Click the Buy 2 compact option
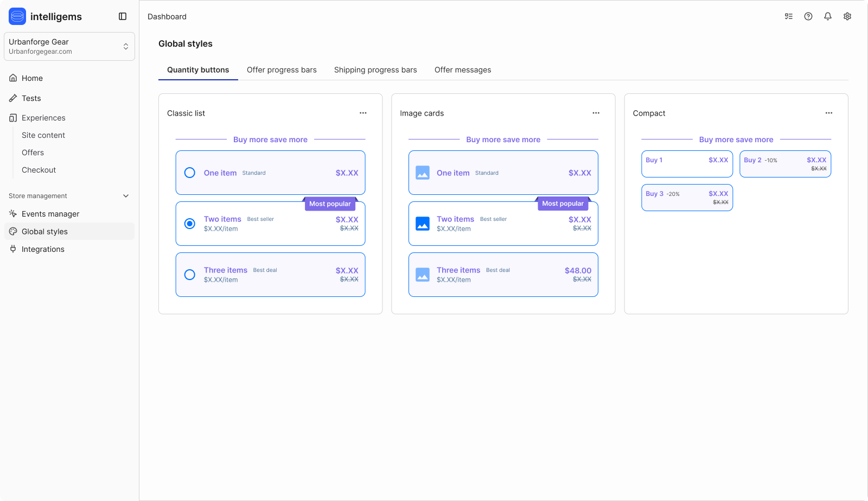Screen dimensions: 868x501 pyautogui.click(x=785, y=164)
